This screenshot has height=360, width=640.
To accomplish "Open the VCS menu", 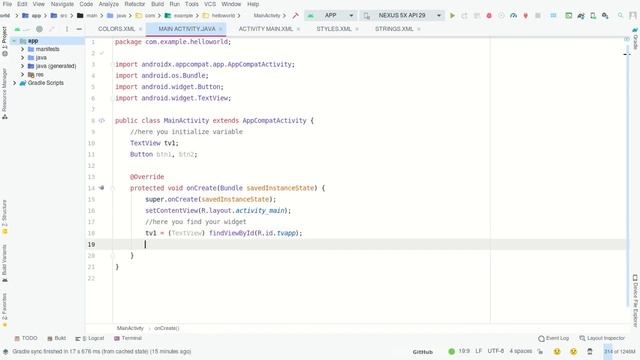I will coord(210,4).
